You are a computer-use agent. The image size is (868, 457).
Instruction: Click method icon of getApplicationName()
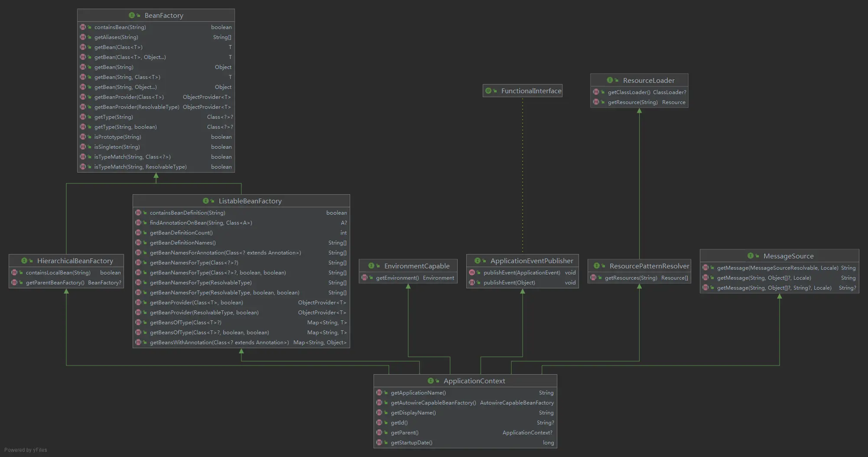point(379,392)
